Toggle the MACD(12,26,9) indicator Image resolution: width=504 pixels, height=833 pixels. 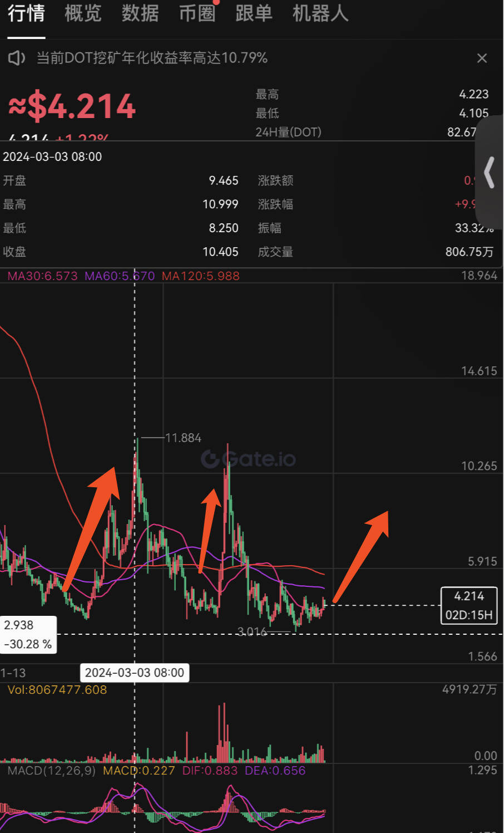click(x=50, y=770)
